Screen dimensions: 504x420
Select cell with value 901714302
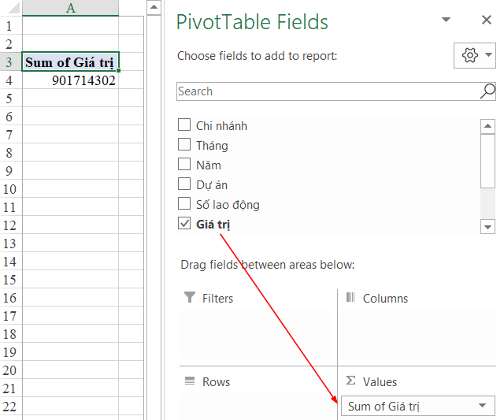[70, 80]
